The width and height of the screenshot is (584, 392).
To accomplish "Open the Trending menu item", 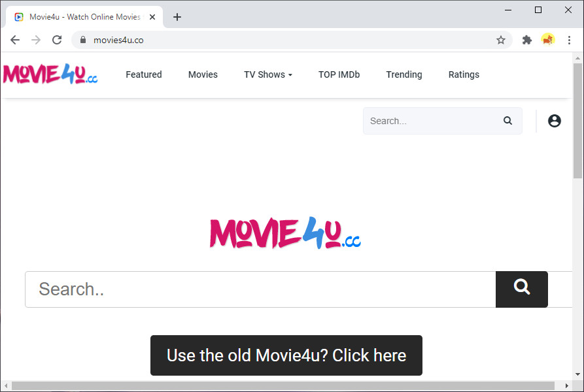I will 404,74.
